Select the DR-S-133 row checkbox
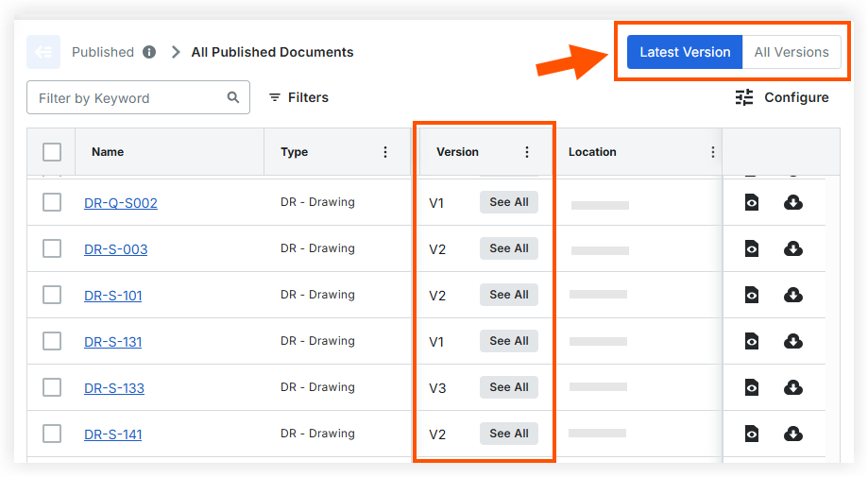Screen dimensions: 868x477 click(x=52, y=387)
